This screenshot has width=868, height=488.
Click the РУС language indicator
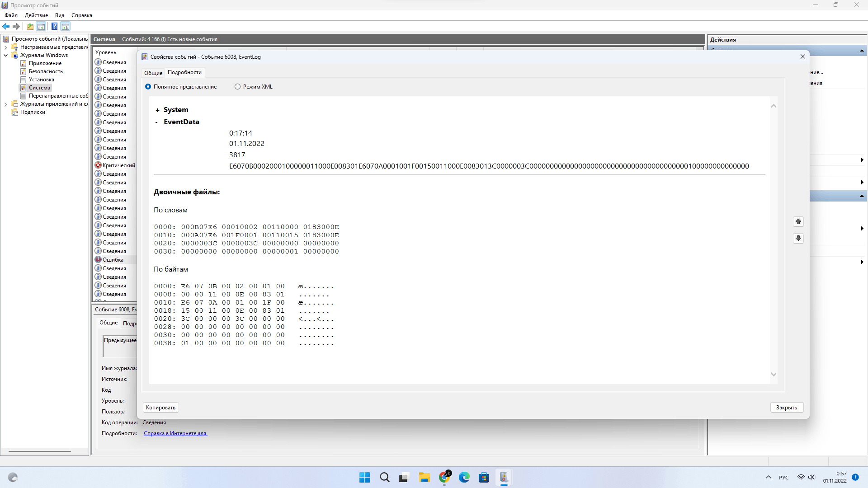(784, 477)
